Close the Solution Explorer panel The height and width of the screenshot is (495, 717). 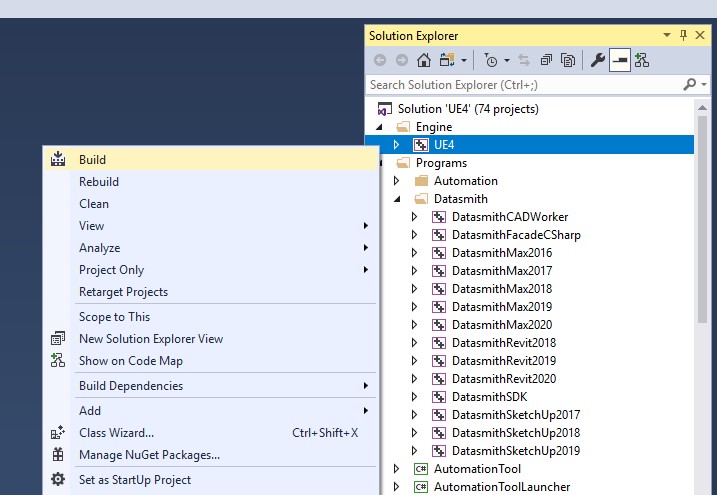[x=700, y=35]
